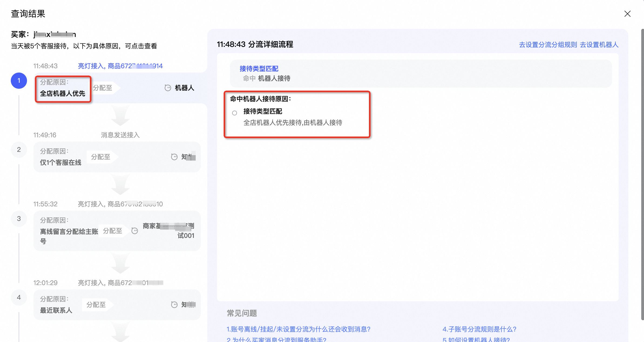Click 全店机器人优先接待,由机器人接待 explanation text
This screenshot has height=342, width=644.
click(x=293, y=123)
